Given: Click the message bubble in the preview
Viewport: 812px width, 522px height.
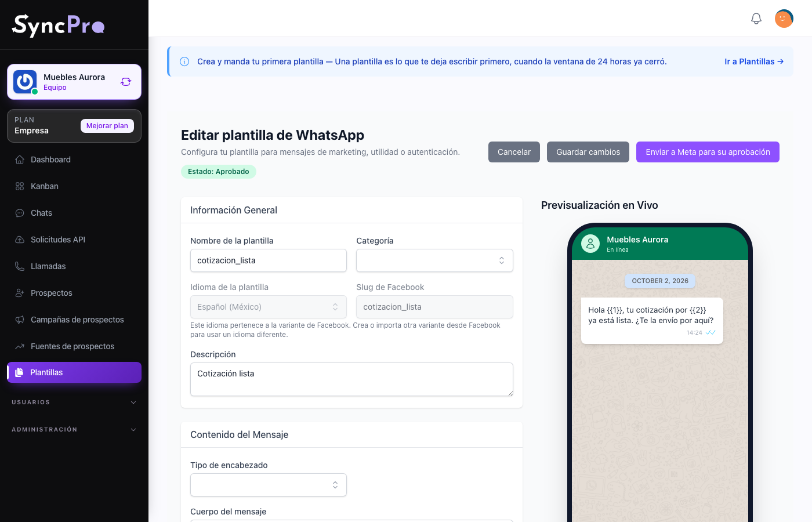Looking at the screenshot, I should (x=652, y=321).
